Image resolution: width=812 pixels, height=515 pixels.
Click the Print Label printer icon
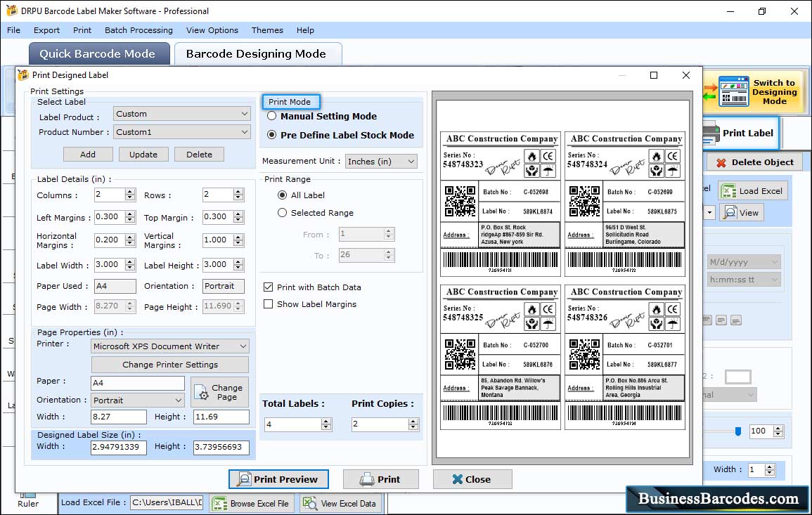tap(710, 133)
